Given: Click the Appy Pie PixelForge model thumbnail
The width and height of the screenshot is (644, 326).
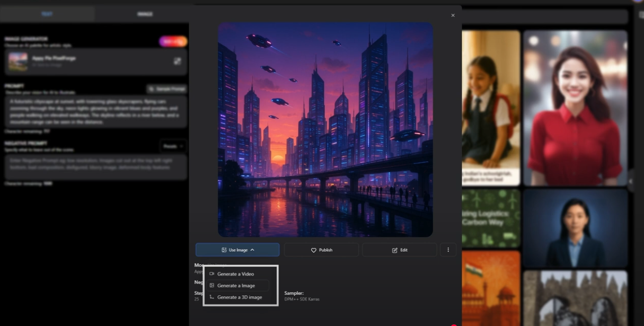Looking at the screenshot, I should [18, 61].
